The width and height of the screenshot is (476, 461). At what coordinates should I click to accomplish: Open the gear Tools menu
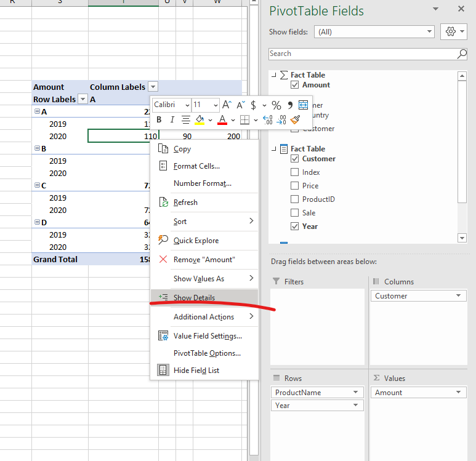tap(454, 31)
